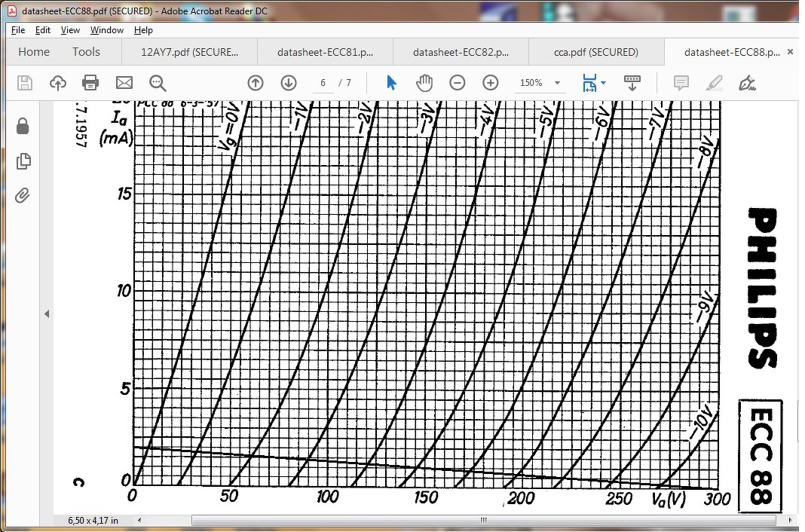Image resolution: width=805 pixels, height=532 pixels.
Task: Add a comment sticky note
Action: tap(681, 83)
